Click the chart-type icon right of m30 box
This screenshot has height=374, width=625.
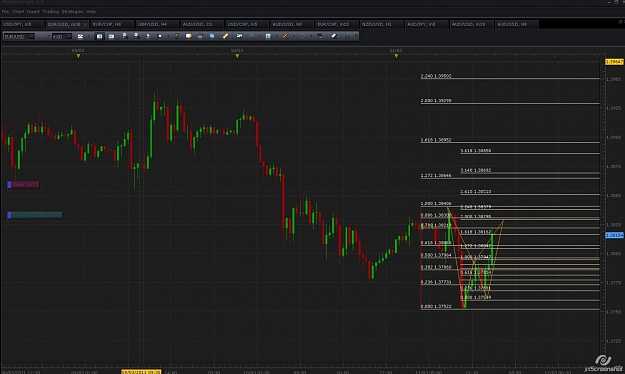(80, 37)
